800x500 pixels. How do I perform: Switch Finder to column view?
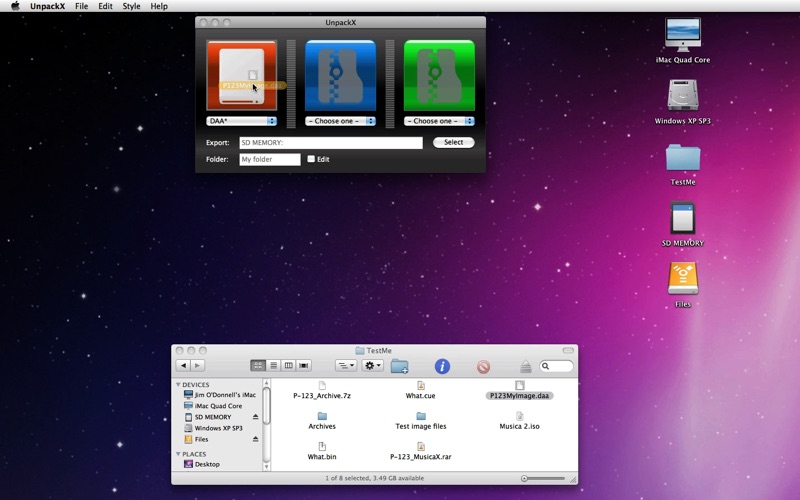[289, 365]
